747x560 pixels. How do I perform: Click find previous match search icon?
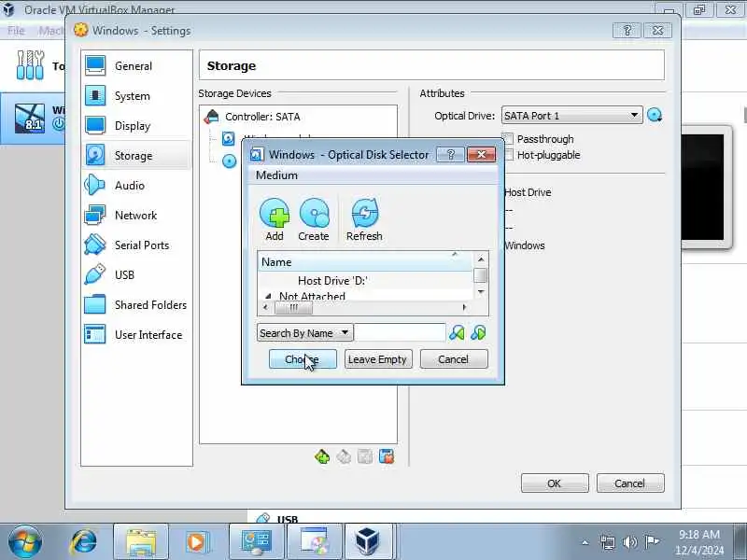[457, 333]
